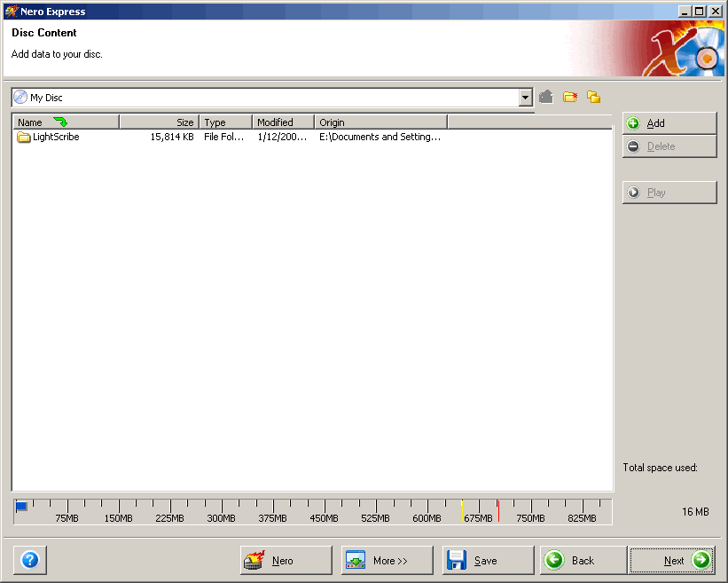Click the 15,814 KB size cell

(172, 137)
